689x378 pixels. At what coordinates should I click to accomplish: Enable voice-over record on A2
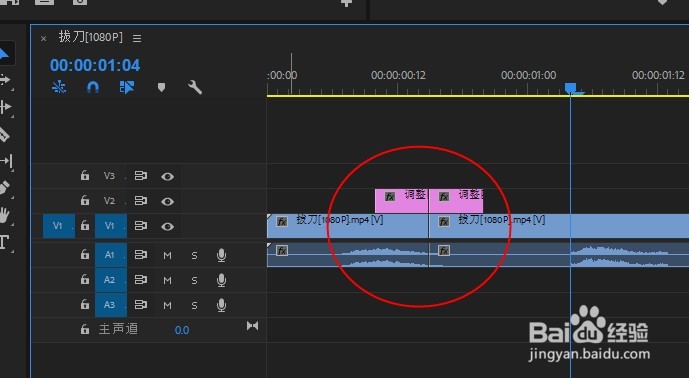click(x=221, y=280)
